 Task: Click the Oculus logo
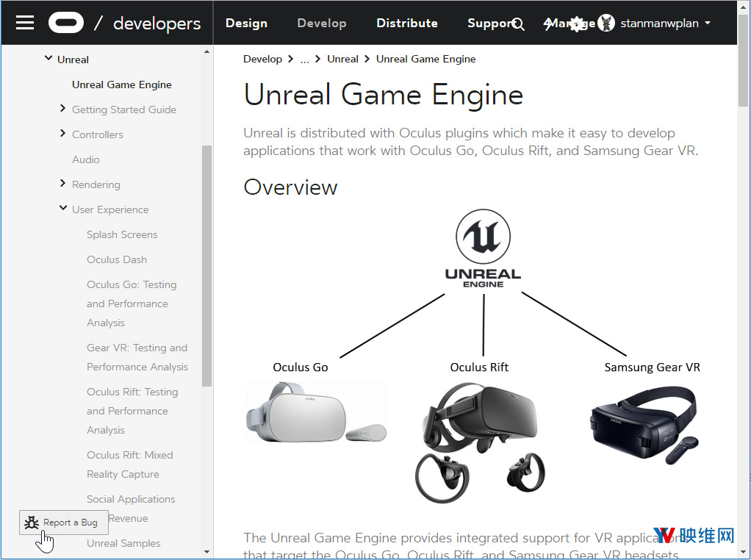pyautogui.click(x=66, y=23)
